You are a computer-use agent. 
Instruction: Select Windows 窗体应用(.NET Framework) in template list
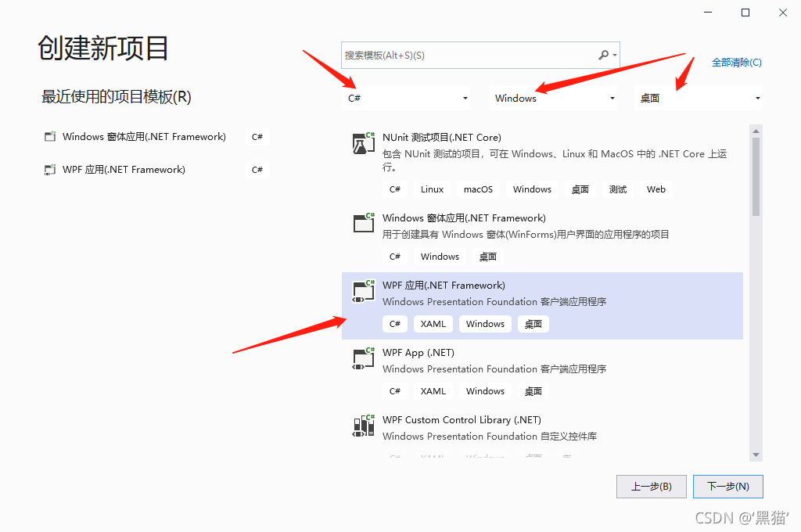click(542, 239)
